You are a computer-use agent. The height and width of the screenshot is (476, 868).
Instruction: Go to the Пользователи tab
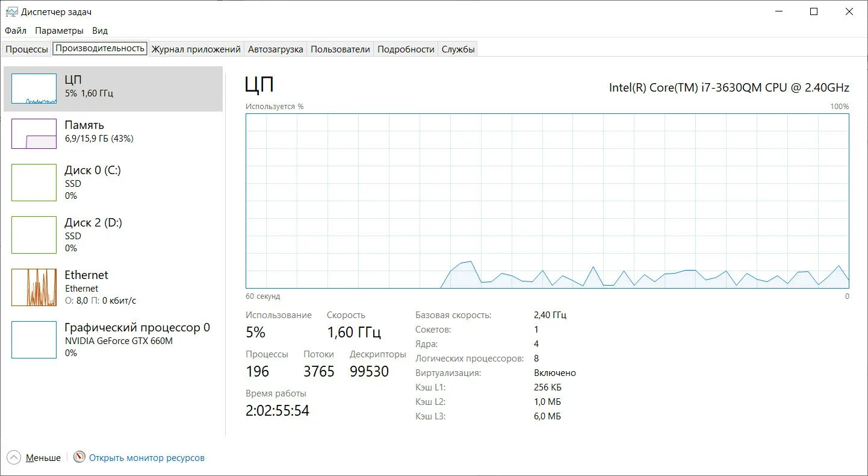340,49
